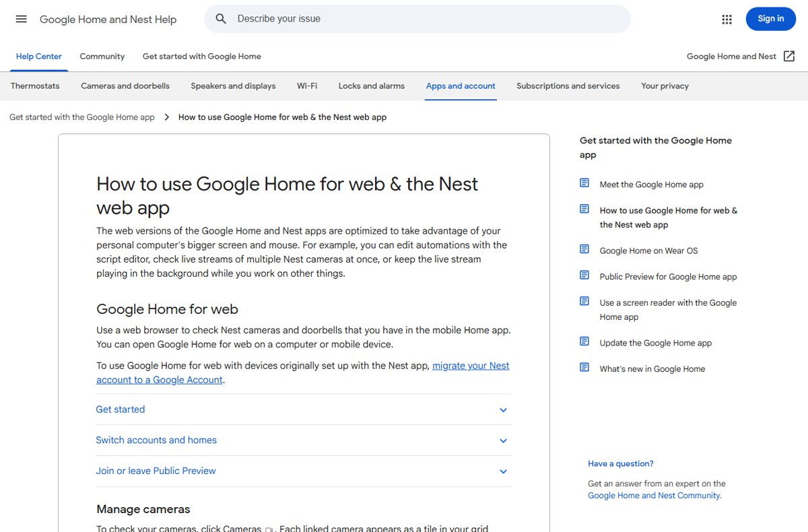The height and width of the screenshot is (532, 808).
Task: Click the article icon beside Public Preview for Google Home app
Action: pos(584,275)
